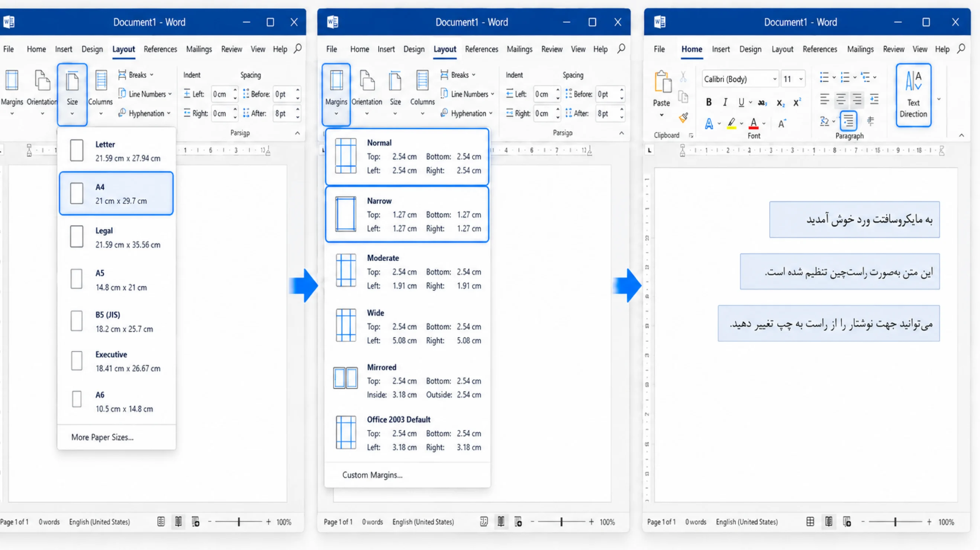Viewport: 980px width, 550px height.
Task: Activate the Format Painter brush icon
Action: [x=683, y=118]
